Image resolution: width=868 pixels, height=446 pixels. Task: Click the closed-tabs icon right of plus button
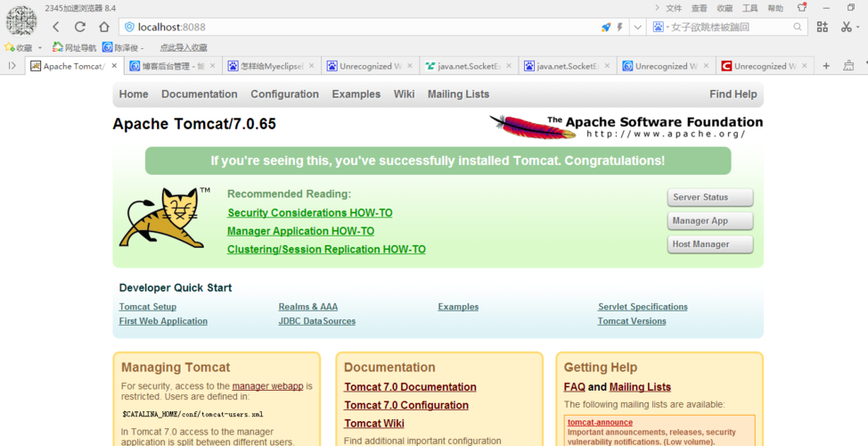coord(848,66)
